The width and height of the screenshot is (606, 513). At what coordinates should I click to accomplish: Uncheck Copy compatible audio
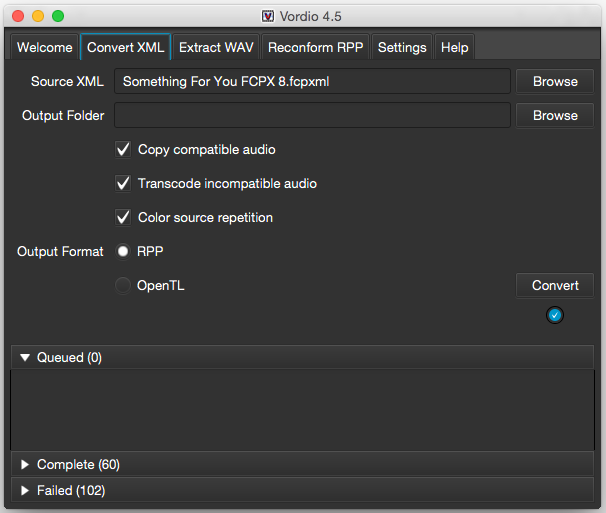click(123, 149)
